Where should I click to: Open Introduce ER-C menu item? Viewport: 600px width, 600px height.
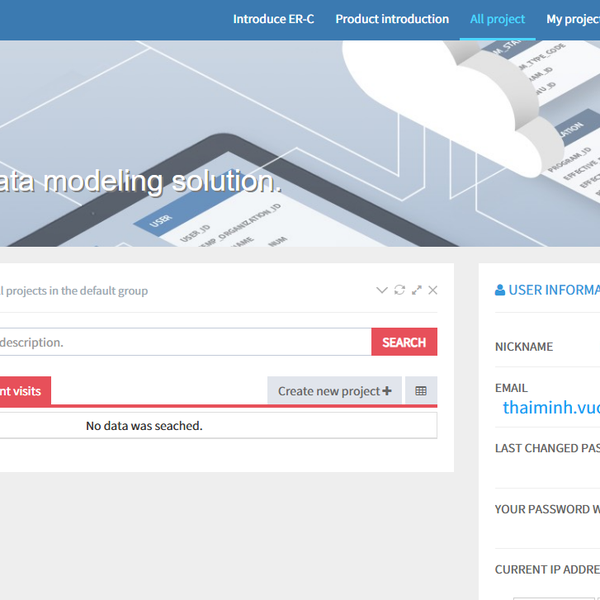[273, 19]
